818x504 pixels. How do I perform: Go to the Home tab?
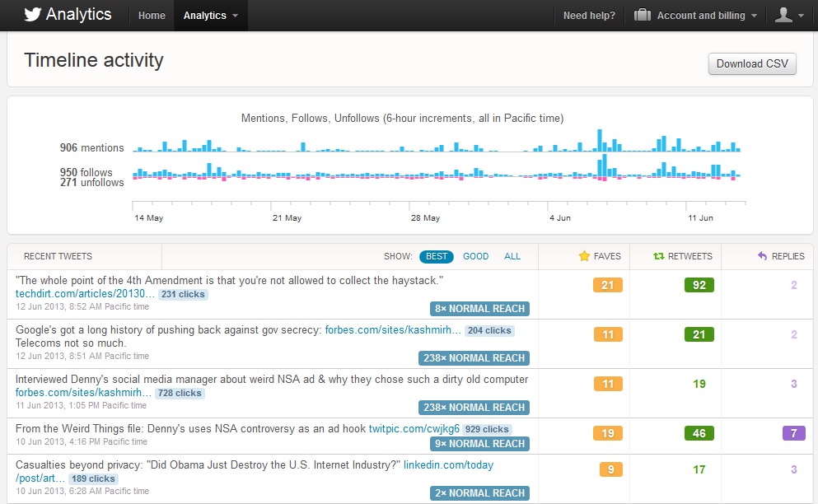(x=152, y=16)
